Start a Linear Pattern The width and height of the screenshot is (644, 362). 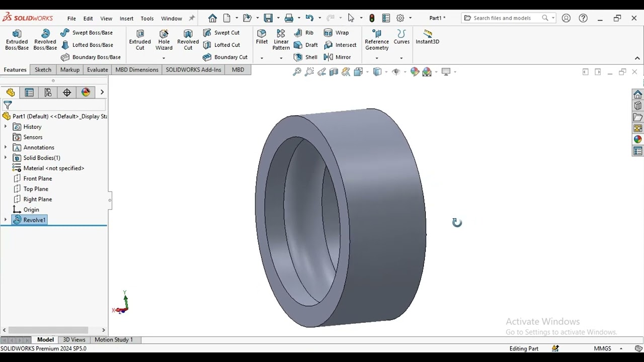(281, 40)
